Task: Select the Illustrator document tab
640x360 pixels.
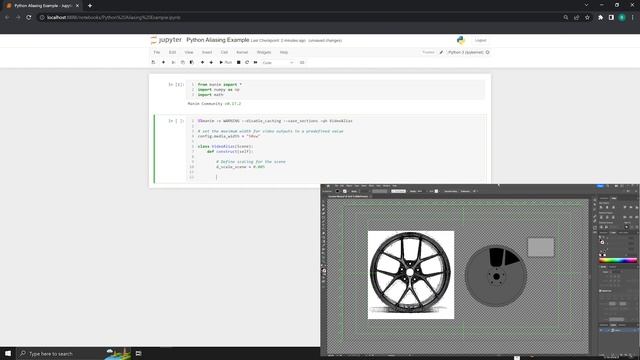Action: (349, 196)
